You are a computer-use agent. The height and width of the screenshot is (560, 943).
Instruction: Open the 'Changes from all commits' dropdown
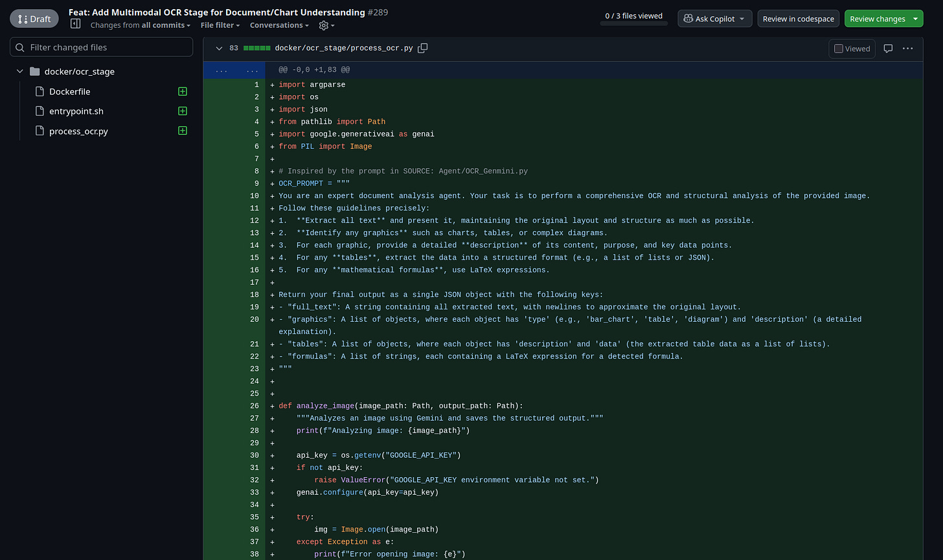tap(141, 25)
